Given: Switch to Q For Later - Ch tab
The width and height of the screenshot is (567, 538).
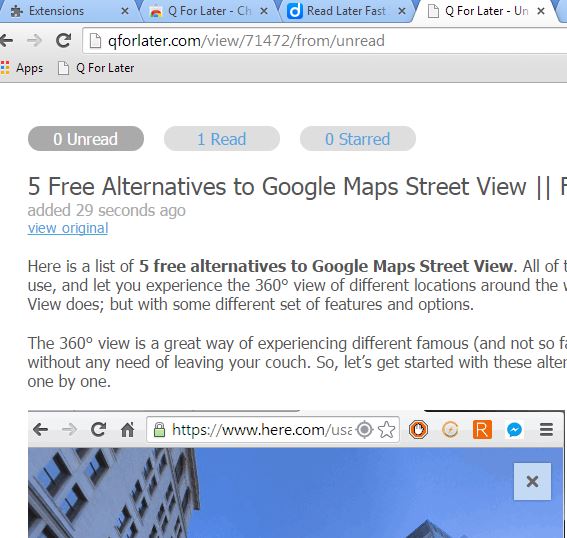Looking at the screenshot, I should [x=210, y=11].
